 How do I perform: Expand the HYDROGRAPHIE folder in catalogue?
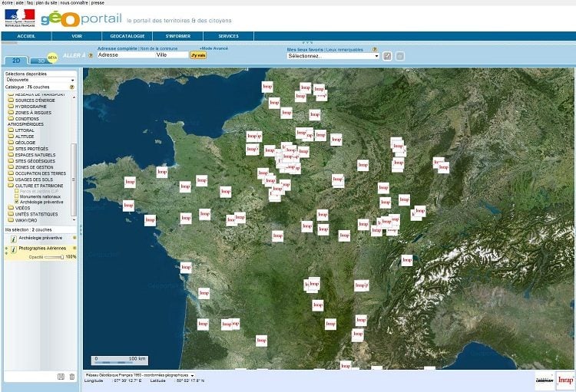(12, 106)
